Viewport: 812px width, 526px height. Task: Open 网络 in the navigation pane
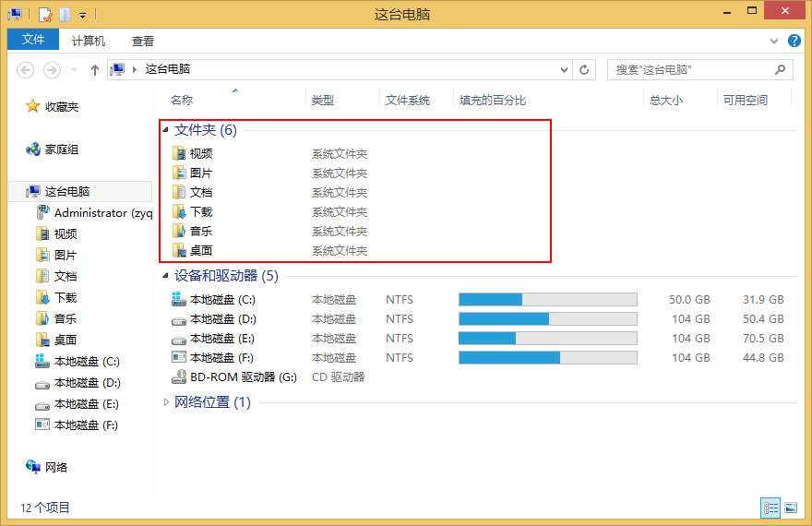pyautogui.click(x=56, y=468)
